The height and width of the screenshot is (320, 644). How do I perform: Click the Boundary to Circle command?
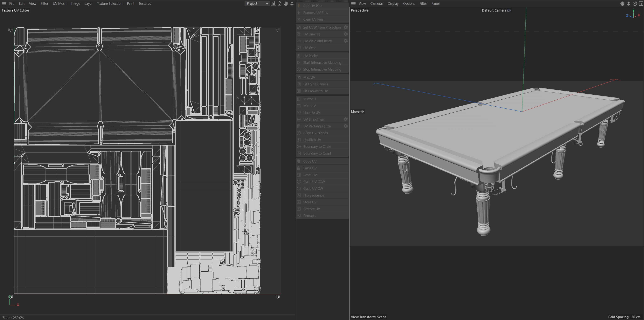[x=317, y=146]
